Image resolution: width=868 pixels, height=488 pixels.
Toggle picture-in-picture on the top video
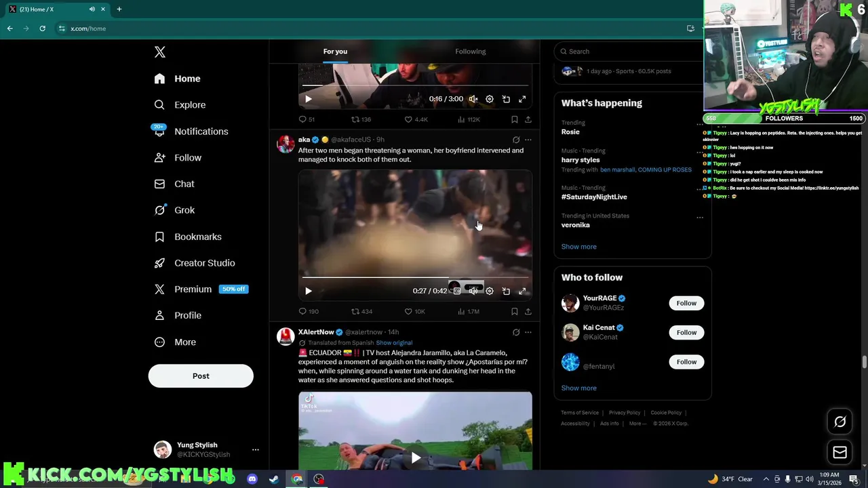pyautogui.click(x=506, y=99)
